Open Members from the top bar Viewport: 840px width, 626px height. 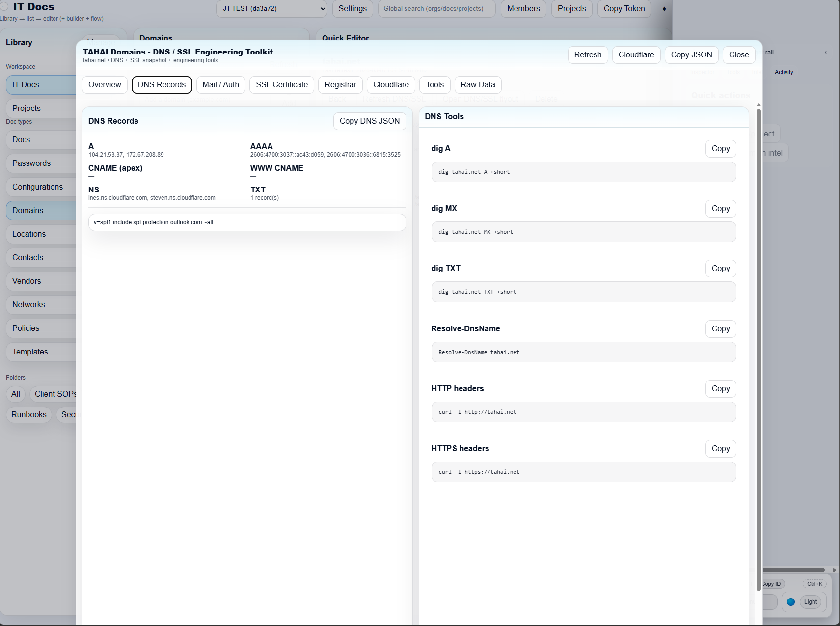(x=523, y=8)
